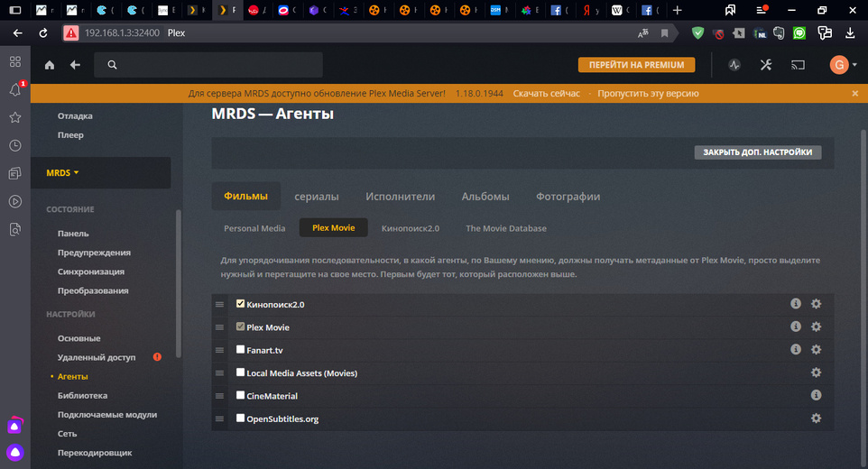Open gear settings for Fanart.tv

click(816, 350)
